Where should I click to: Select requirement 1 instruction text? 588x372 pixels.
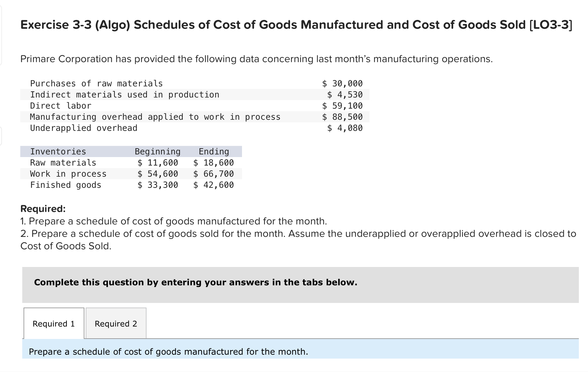(173, 221)
